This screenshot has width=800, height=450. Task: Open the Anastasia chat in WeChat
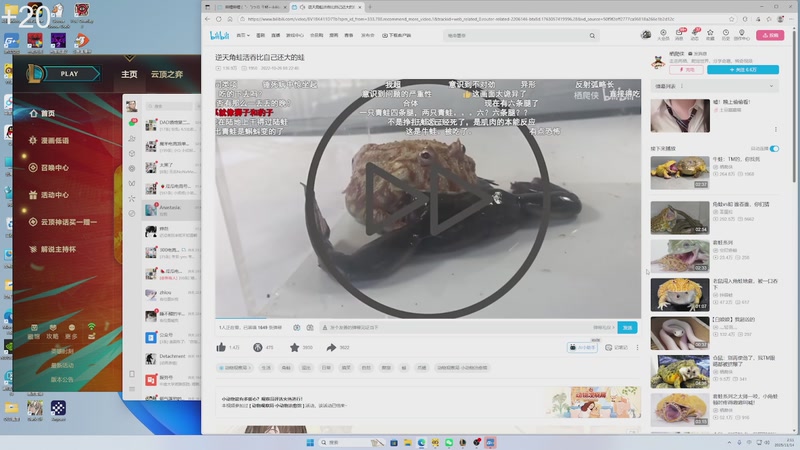pyautogui.click(x=171, y=210)
